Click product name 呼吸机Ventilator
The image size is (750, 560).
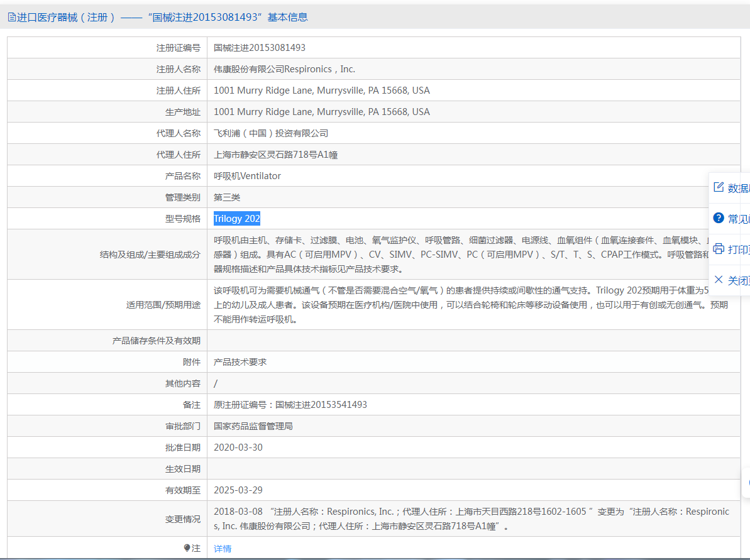click(247, 176)
